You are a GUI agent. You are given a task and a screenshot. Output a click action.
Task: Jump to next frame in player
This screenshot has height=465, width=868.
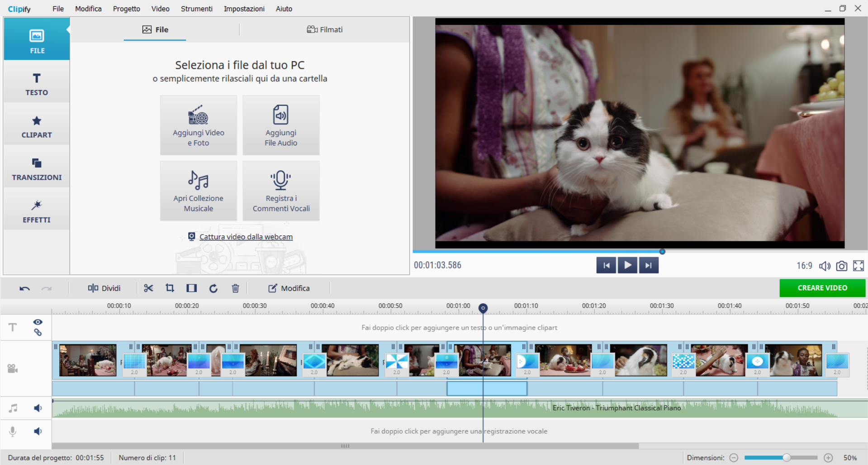pyautogui.click(x=649, y=265)
